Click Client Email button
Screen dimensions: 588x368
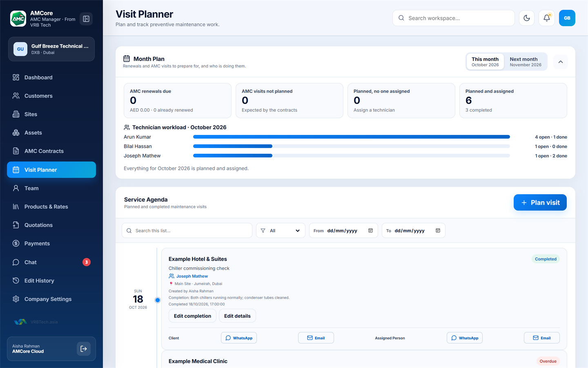tap(316, 338)
